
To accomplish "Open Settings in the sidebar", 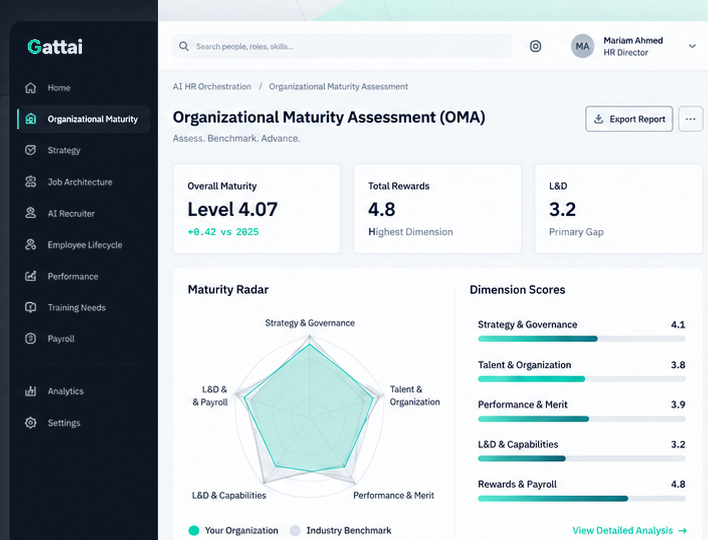I will tap(84, 423).
